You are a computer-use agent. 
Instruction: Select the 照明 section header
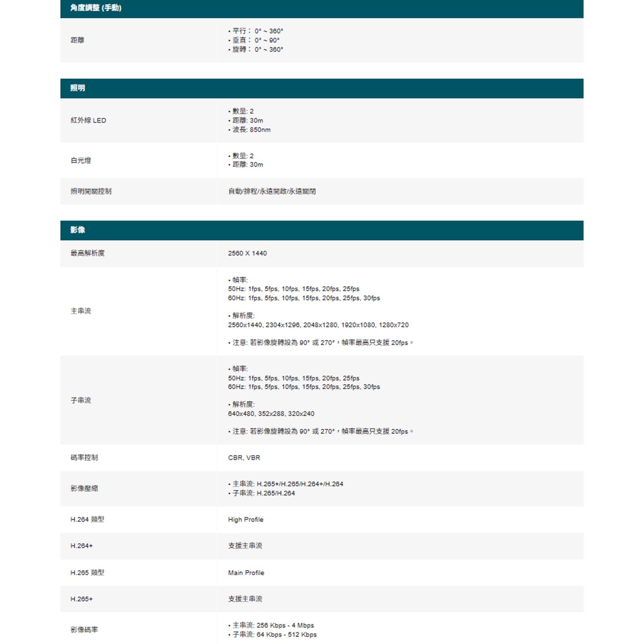[77, 88]
